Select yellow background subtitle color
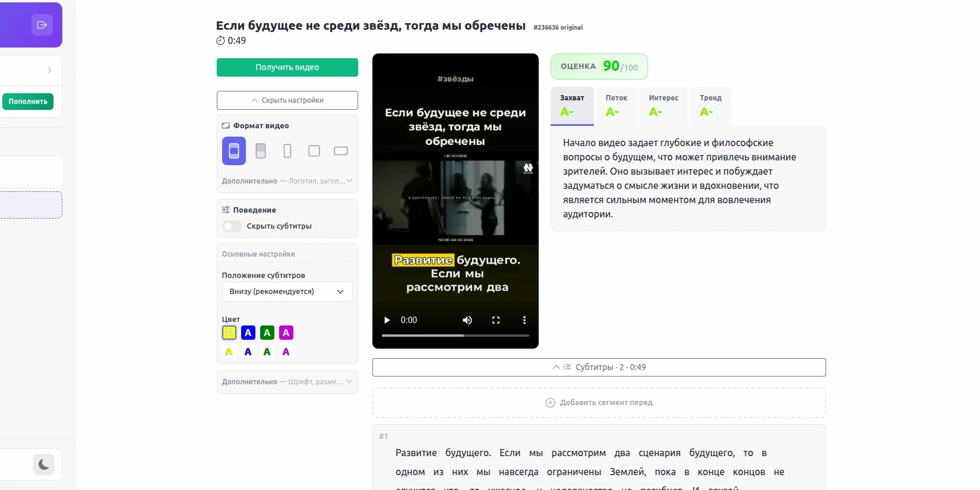Screen dimensions: 980x490 click(x=229, y=333)
